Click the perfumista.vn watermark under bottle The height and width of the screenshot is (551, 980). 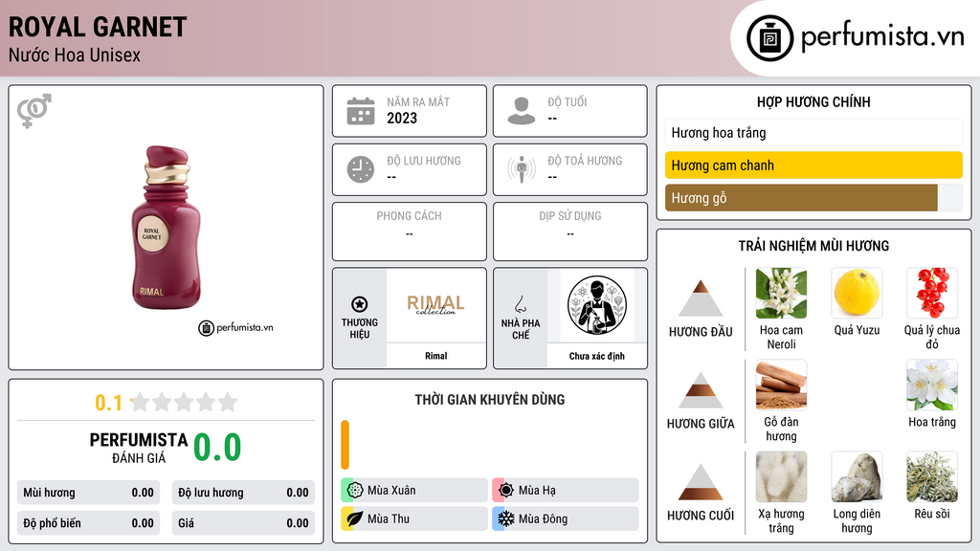click(x=235, y=327)
